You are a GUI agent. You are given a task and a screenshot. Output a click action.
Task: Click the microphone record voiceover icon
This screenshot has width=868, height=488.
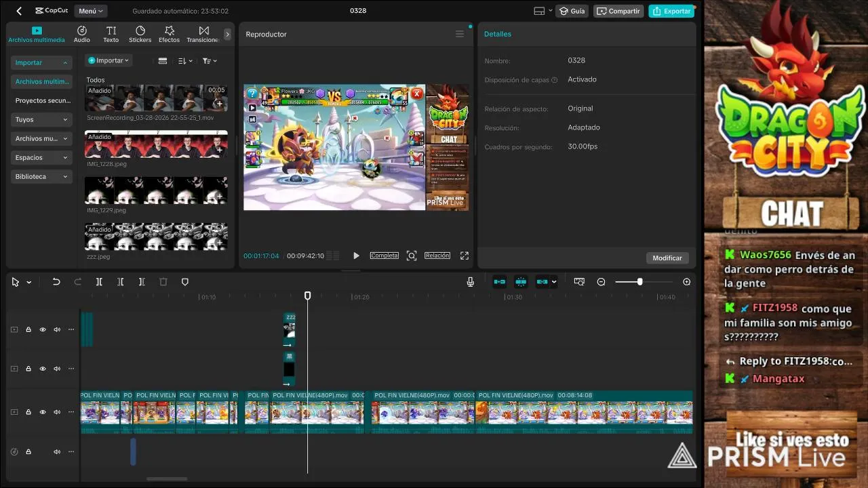click(x=471, y=282)
